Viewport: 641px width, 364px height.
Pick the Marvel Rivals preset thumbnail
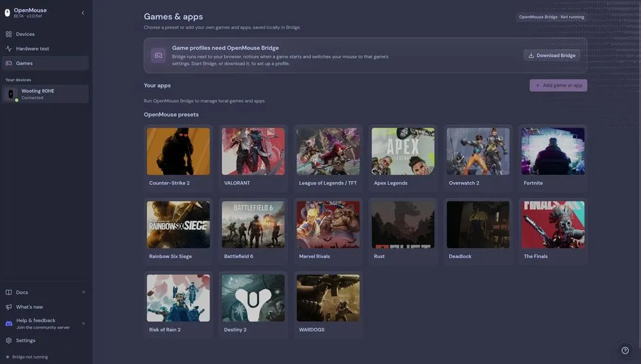(328, 225)
